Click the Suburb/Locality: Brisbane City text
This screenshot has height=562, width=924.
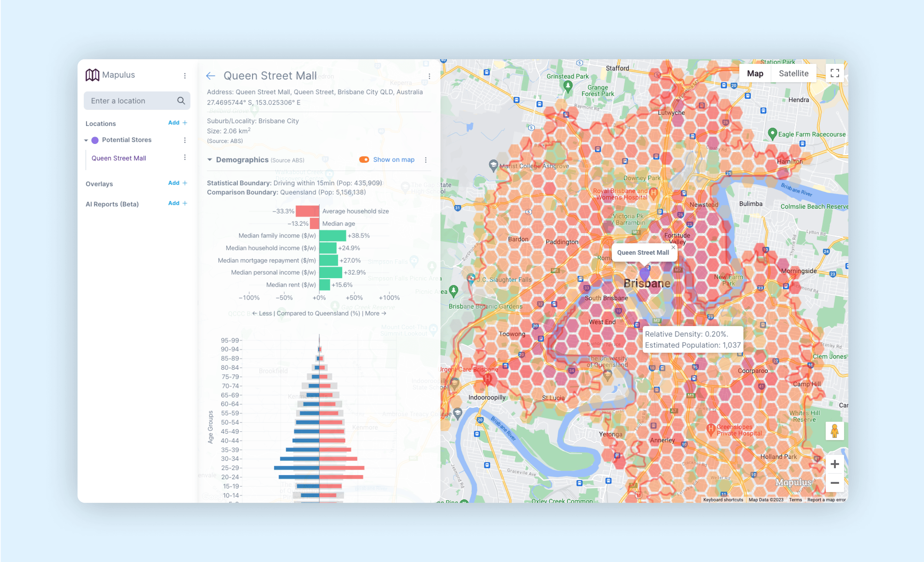[253, 121]
